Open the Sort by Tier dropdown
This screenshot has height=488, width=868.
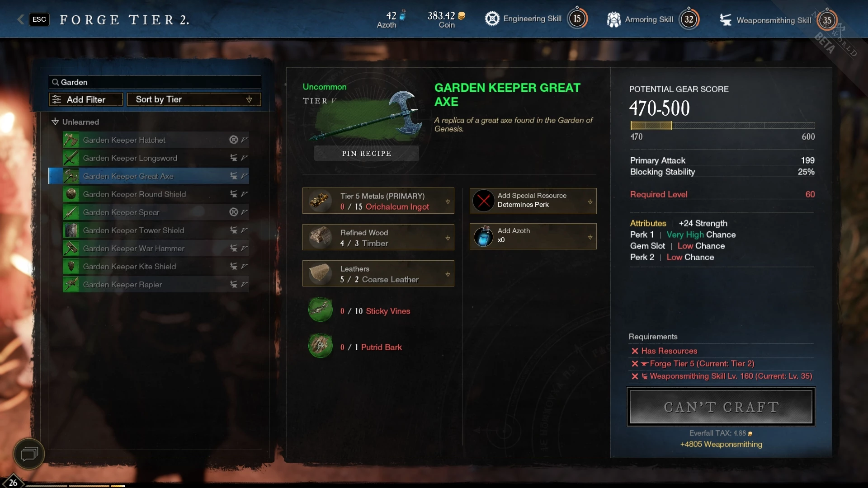pos(194,99)
